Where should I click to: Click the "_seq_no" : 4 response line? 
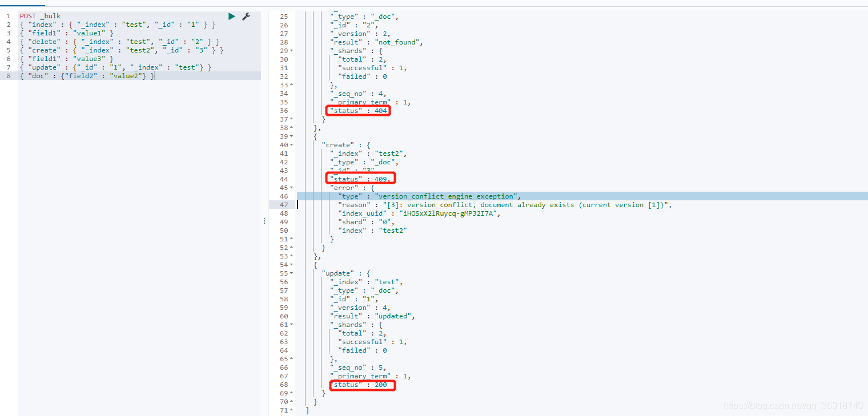[358, 94]
